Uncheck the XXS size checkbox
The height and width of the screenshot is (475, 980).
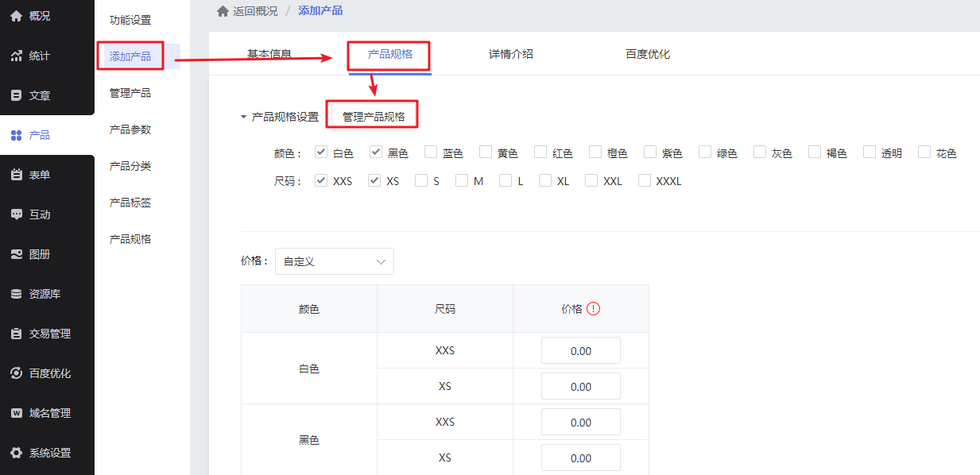pyautogui.click(x=321, y=180)
